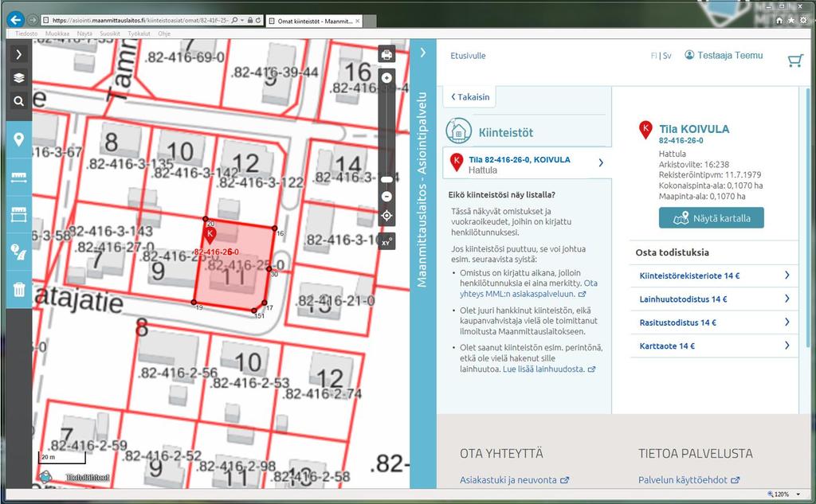816x504 pixels.
Task: Open the Tiedosto menu
Action: point(26,33)
